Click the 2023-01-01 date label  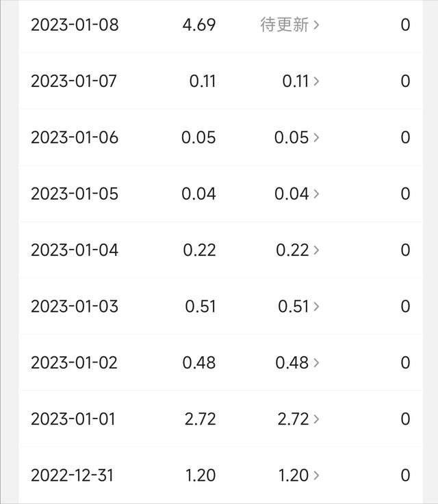tap(75, 419)
